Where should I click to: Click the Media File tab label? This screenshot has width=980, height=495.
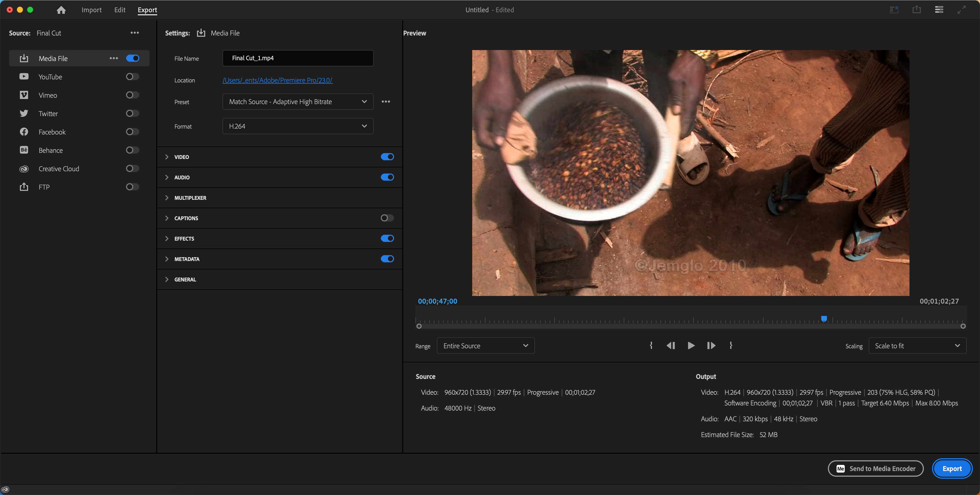point(52,58)
